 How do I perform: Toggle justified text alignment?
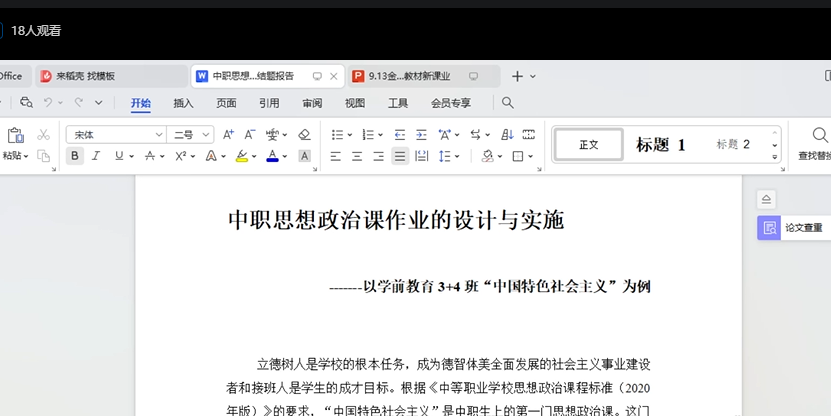point(400,156)
